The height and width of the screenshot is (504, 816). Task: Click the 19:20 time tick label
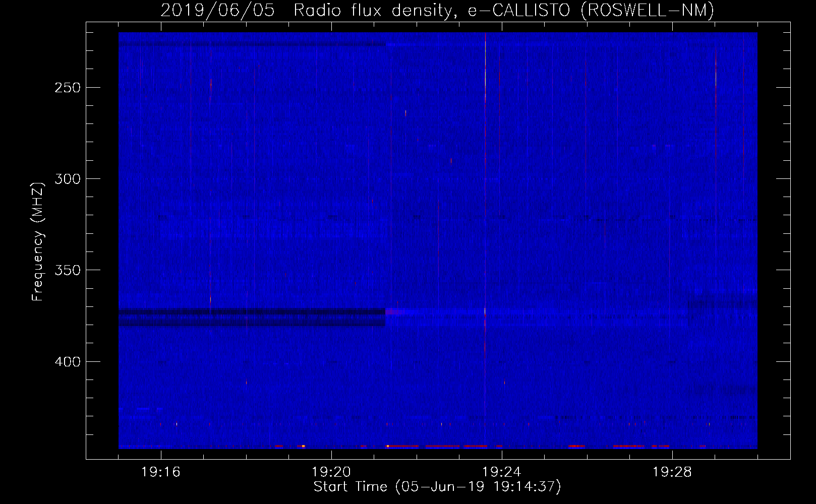331,472
